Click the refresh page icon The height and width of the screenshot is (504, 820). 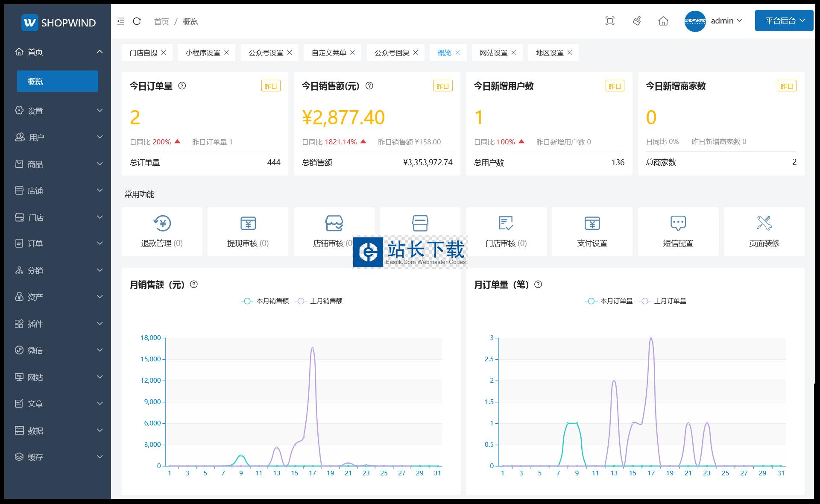point(137,21)
